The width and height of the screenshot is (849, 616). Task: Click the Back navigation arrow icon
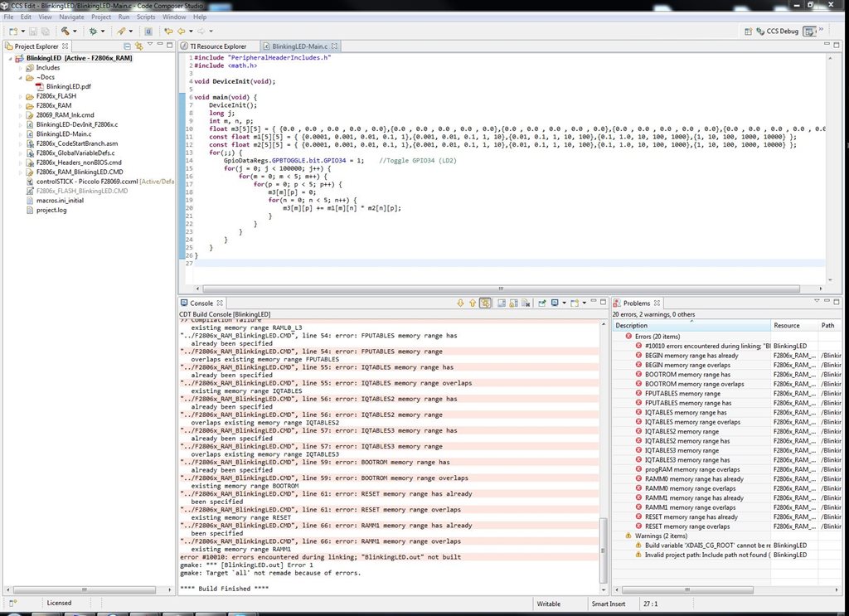tap(181, 32)
